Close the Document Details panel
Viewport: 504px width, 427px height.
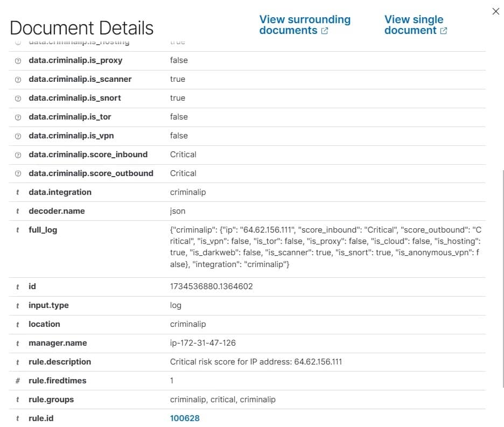point(495,11)
